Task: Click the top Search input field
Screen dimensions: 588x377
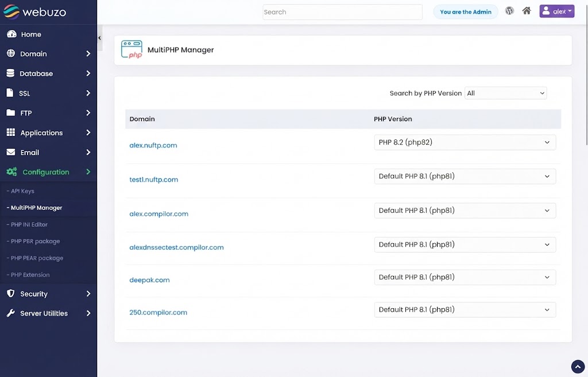Action: pyautogui.click(x=342, y=12)
